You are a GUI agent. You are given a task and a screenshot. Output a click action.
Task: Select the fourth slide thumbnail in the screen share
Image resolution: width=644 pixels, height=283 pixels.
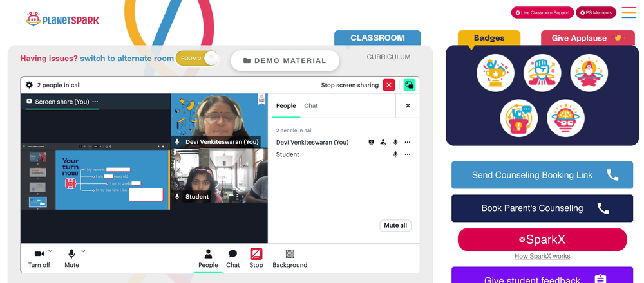(37, 202)
